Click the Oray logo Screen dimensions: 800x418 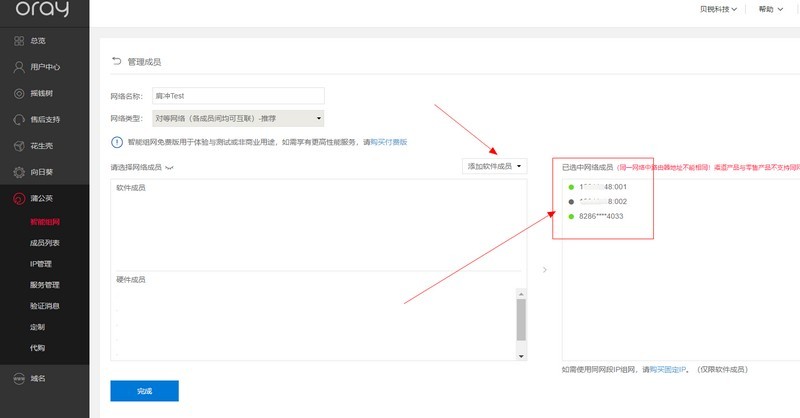[42, 9]
